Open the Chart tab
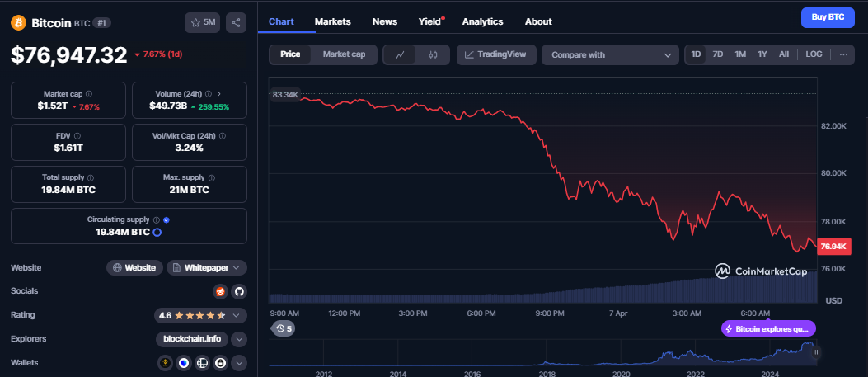Viewport: 868px width, 377px height. [281, 21]
